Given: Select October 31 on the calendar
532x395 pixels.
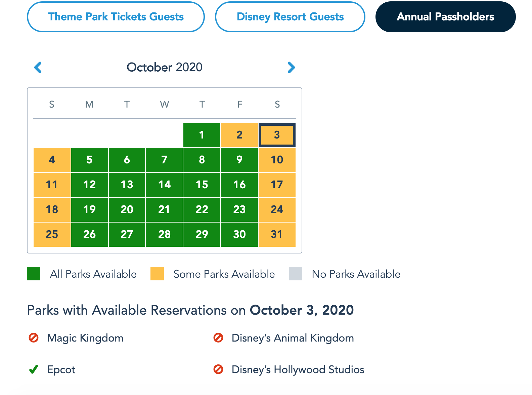Looking at the screenshot, I should [277, 235].
